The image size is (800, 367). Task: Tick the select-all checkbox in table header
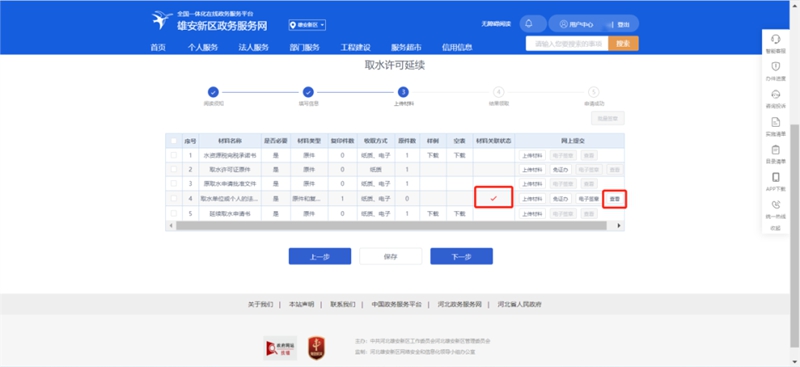click(174, 140)
